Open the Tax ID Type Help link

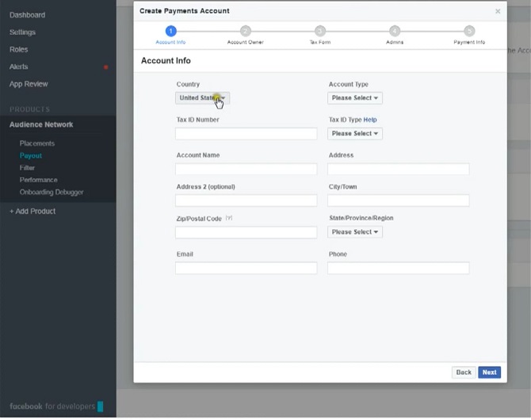point(370,120)
